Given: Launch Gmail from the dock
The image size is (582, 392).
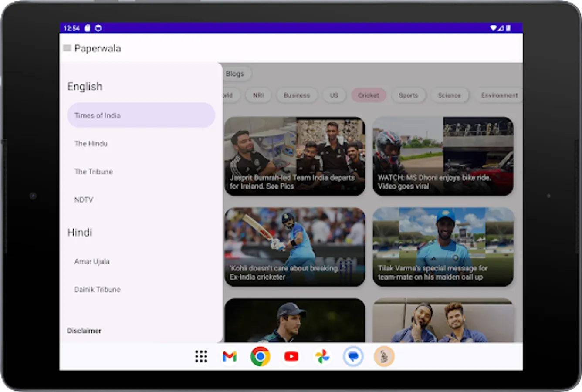Looking at the screenshot, I should coord(230,356).
